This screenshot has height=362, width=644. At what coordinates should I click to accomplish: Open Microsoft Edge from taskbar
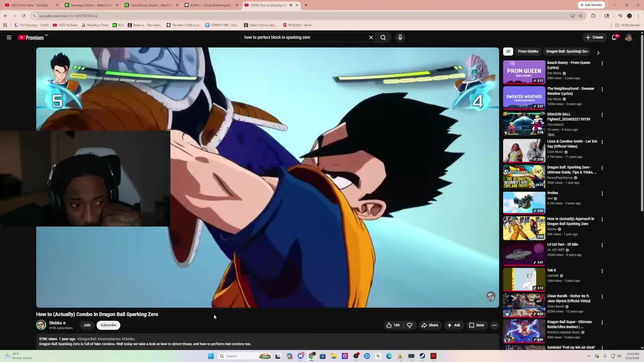point(389,356)
